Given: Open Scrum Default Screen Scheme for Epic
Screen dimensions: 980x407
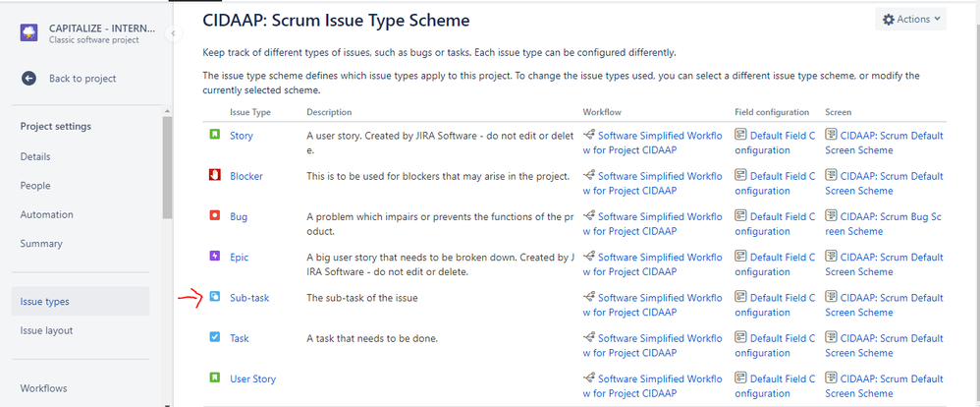Looking at the screenshot, I should click(885, 264).
